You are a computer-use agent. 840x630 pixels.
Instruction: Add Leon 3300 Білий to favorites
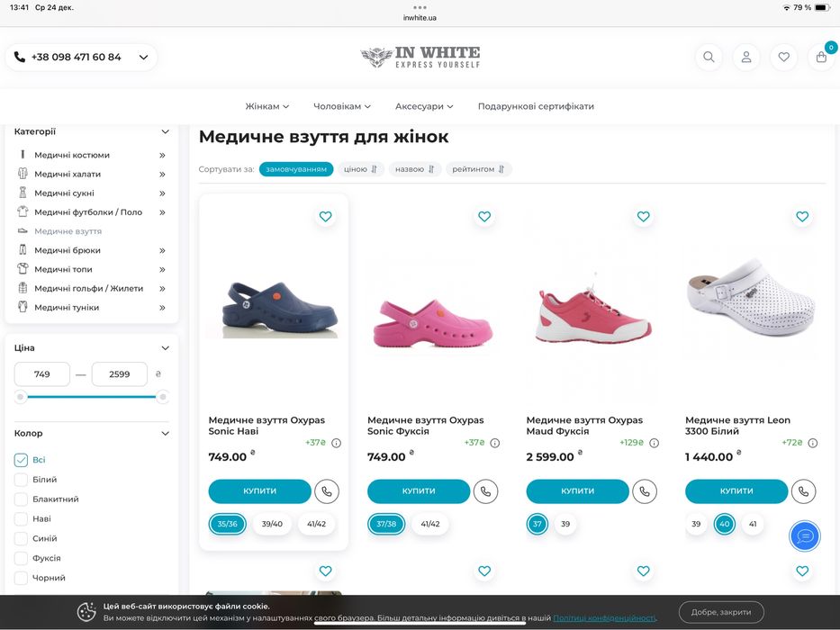click(x=802, y=216)
